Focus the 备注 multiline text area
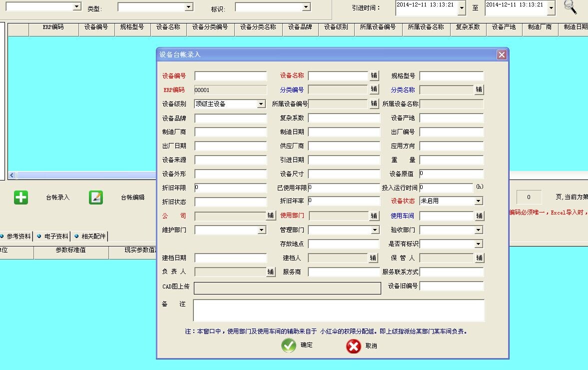Image resolution: width=588 pixels, height=370 pixels. tap(339, 310)
